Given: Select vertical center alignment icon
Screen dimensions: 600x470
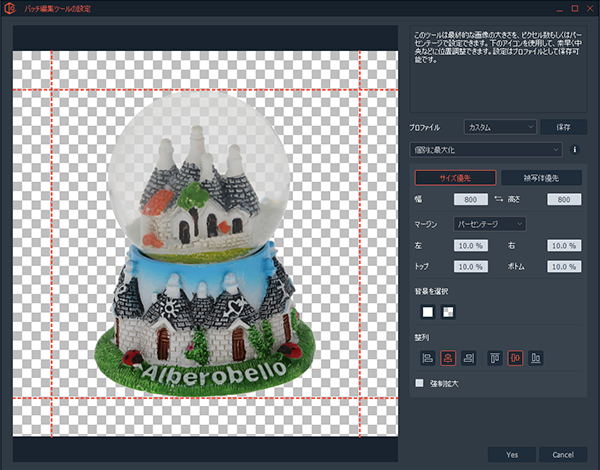Looking at the screenshot, I should 515,357.
